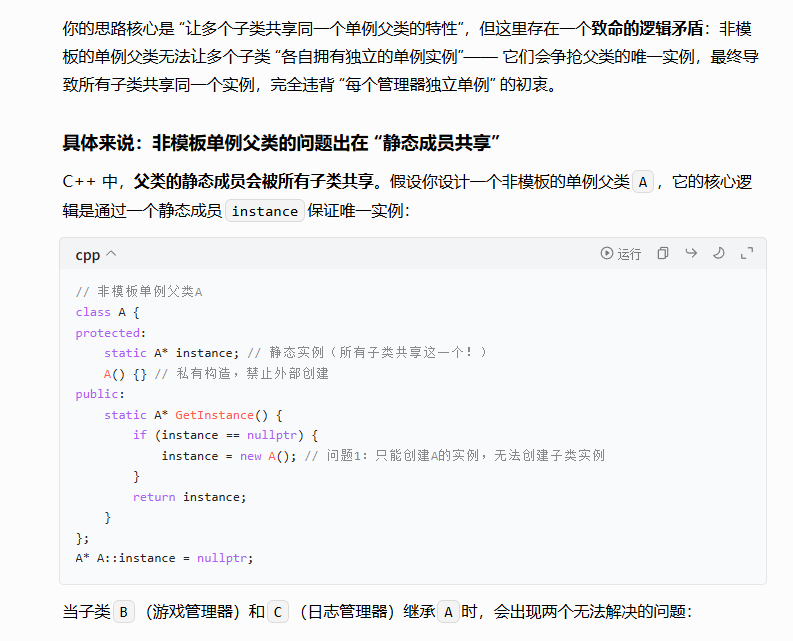
Task: Click inline code chip 'B' before 游戏管理器
Action: [124, 612]
